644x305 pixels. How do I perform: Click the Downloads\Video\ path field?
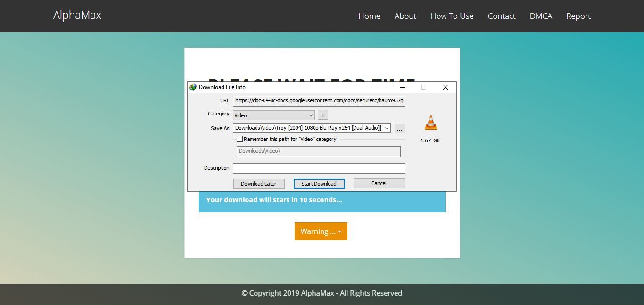(x=319, y=151)
